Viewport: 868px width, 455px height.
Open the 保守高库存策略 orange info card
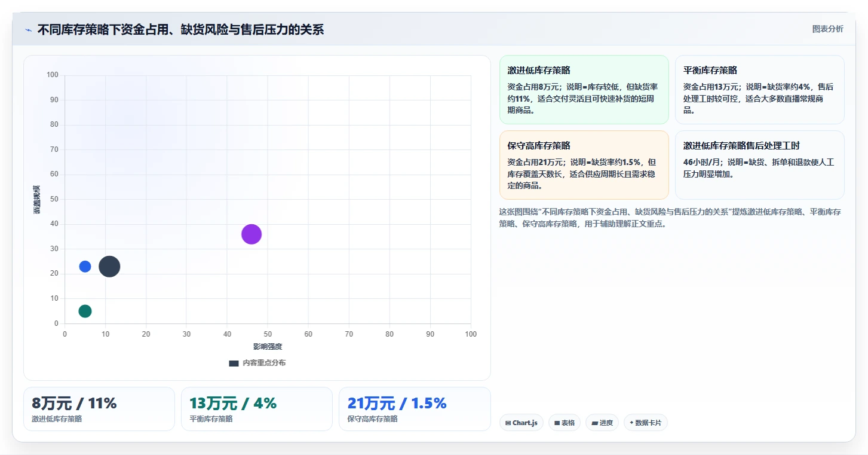click(584, 165)
